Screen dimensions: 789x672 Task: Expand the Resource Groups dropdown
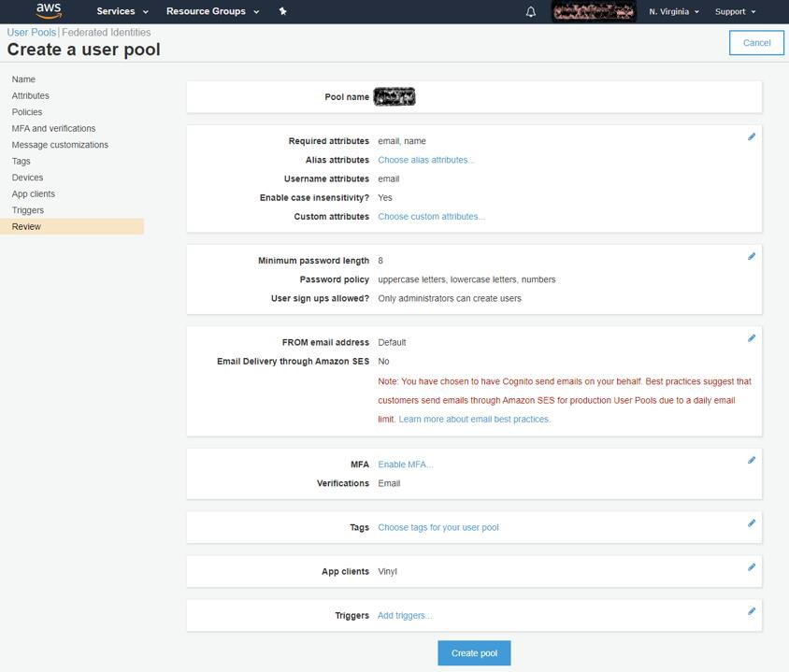(x=212, y=11)
